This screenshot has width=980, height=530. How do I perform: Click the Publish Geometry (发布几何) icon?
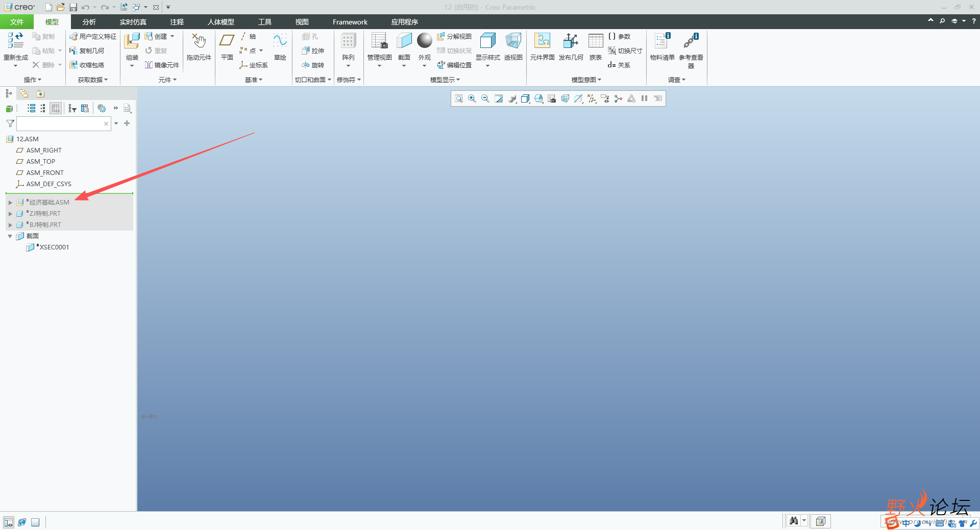click(x=571, y=40)
